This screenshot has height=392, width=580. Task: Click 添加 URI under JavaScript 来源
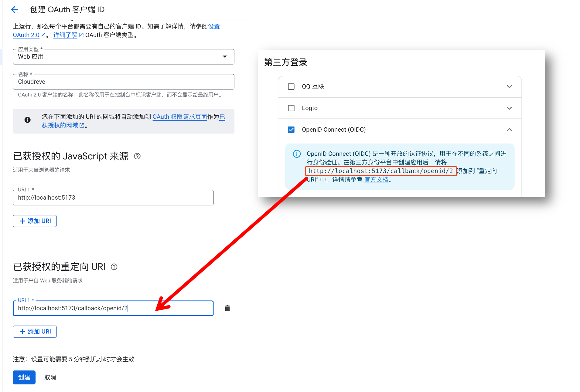coord(35,221)
